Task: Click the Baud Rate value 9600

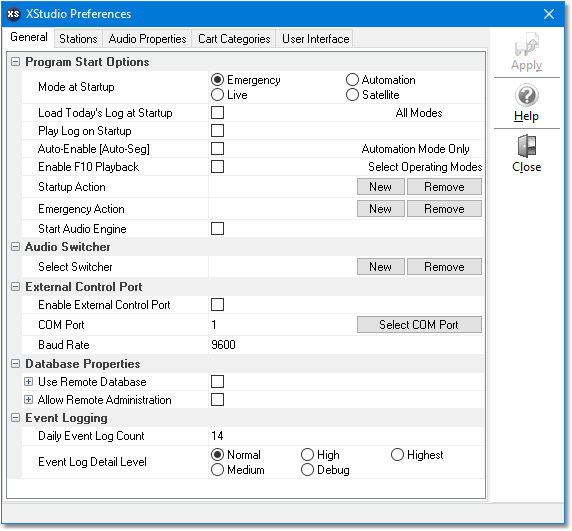Action: (x=223, y=345)
